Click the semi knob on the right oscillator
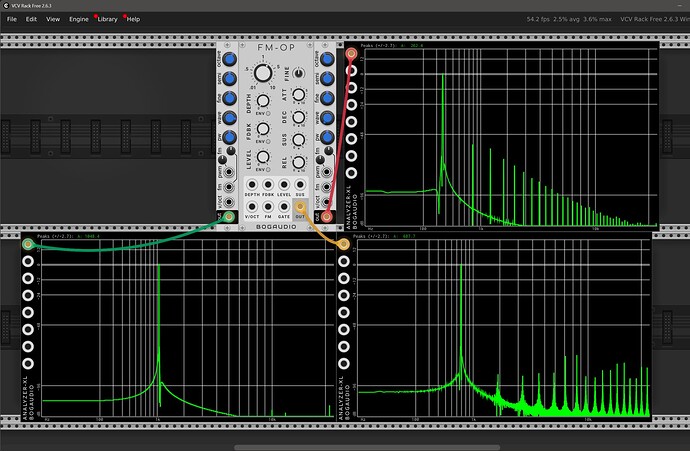The image size is (690, 451). tap(327, 78)
